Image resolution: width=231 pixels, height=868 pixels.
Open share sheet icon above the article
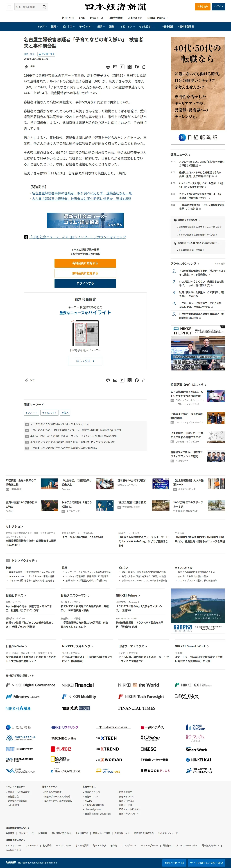[x=144, y=67]
